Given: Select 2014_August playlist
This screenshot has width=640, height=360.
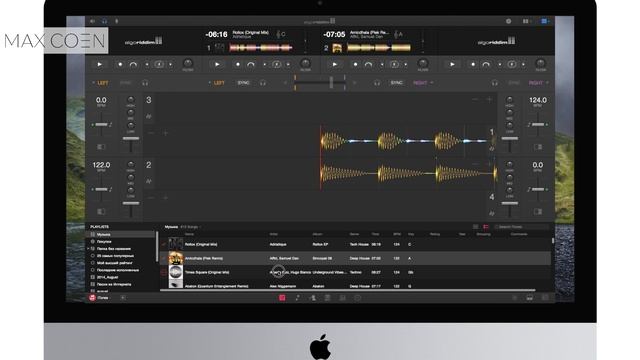Looking at the screenshot, I should tap(121, 277).
